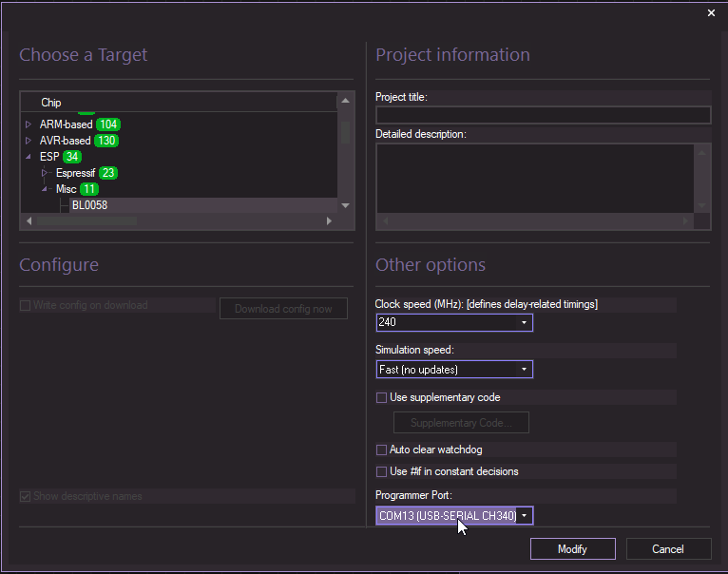Click the Project title input field

point(543,115)
